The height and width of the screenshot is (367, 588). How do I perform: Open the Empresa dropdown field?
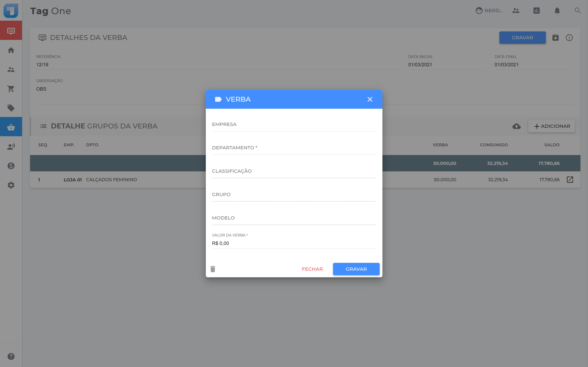pos(294,125)
